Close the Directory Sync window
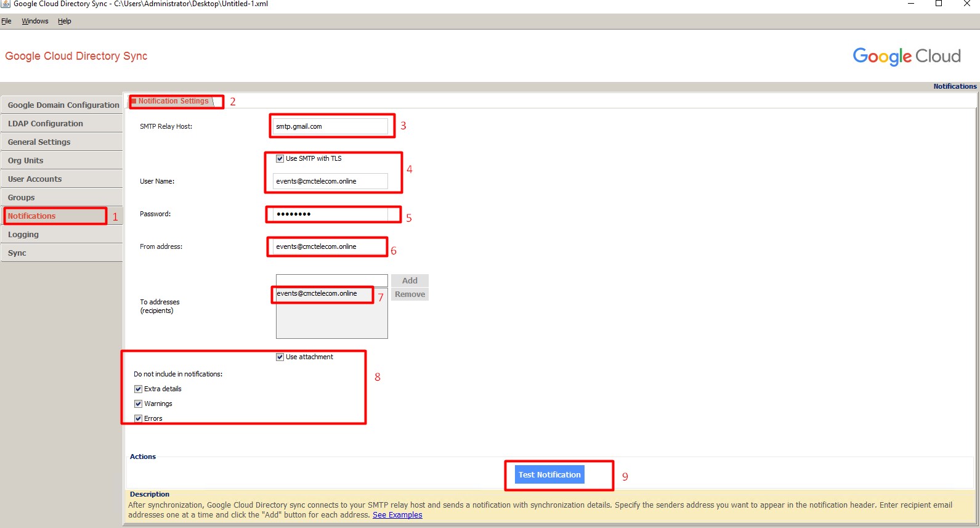Screen dimensions: 980x528 [x=966, y=4]
